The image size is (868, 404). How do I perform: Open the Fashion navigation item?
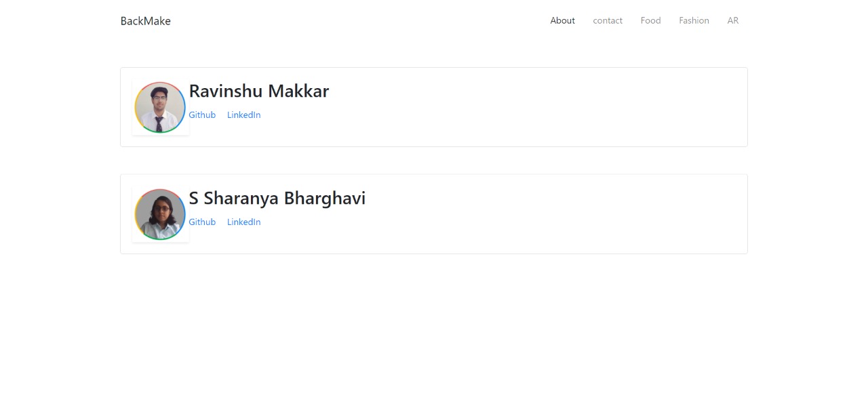click(694, 20)
